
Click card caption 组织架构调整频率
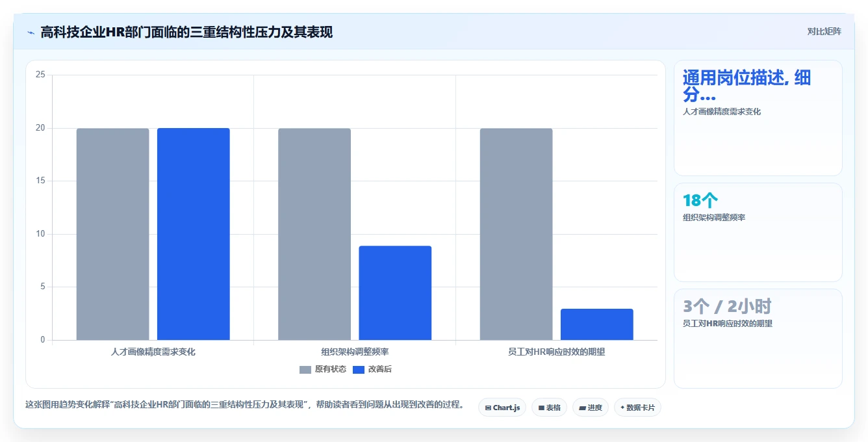pyautogui.click(x=714, y=218)
